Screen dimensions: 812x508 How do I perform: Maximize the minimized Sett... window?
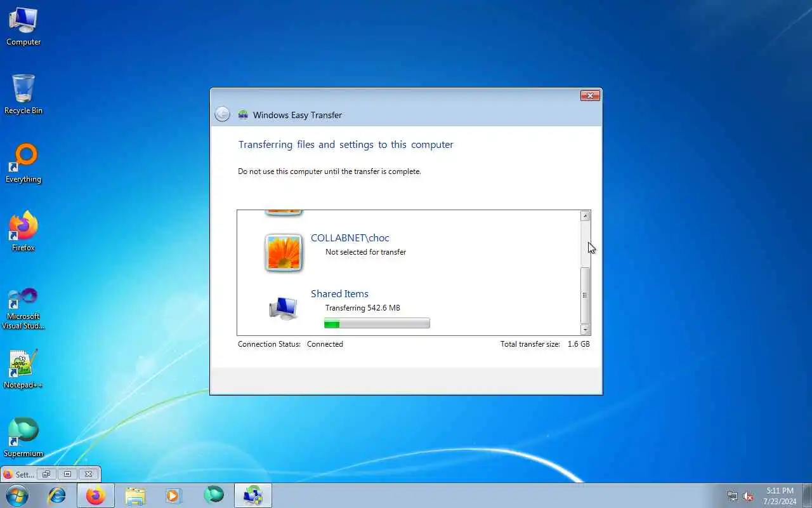pyautogui.click(x=67, y=474)
